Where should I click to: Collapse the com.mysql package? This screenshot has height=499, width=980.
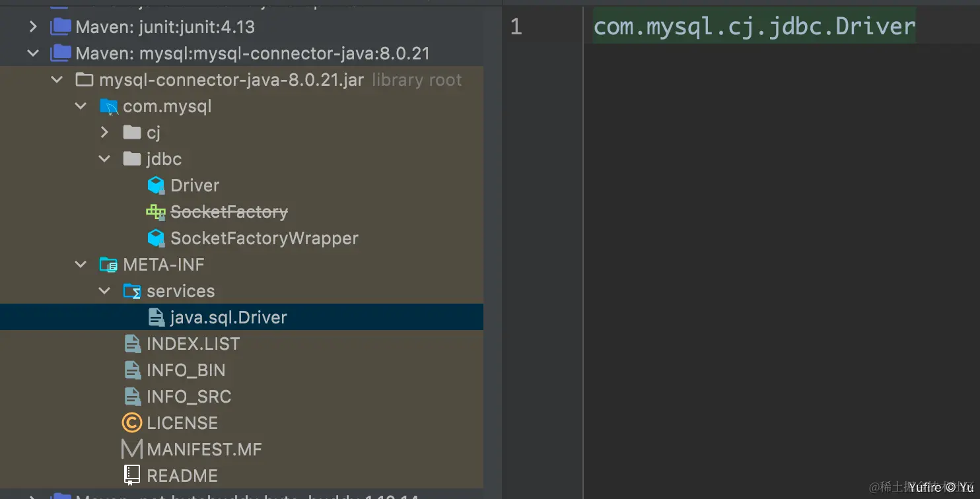click(x=81, y=106)
